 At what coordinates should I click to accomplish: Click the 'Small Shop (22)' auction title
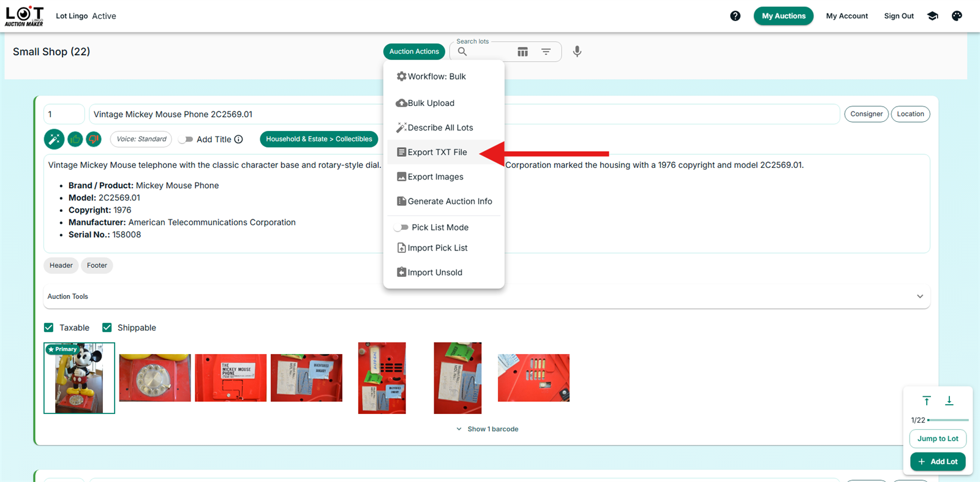pos(51,51)
